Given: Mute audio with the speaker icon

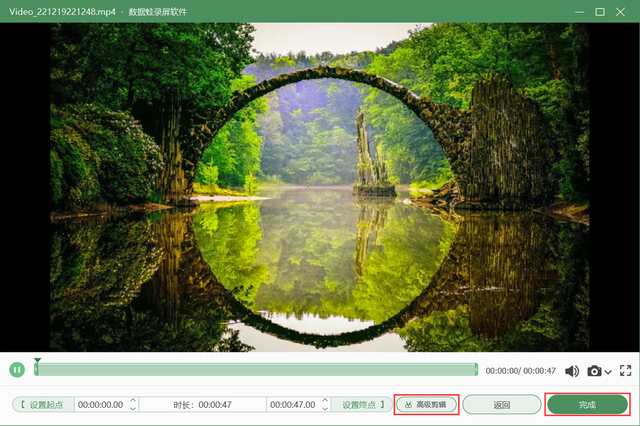Looking at the screenshot, I should [x=572, y=371].
